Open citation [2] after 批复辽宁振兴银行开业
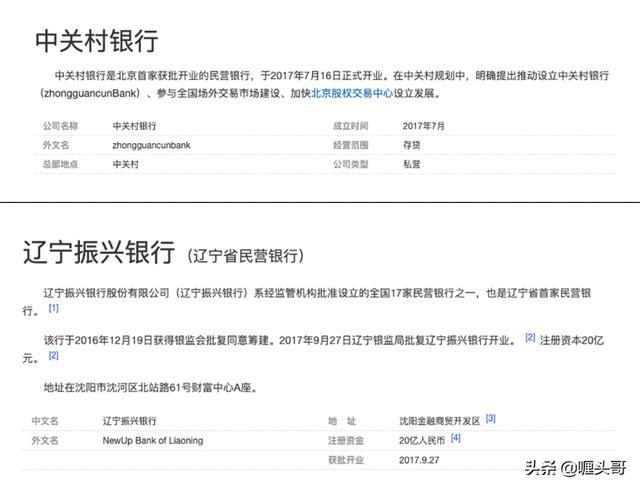The width and height of the screenshot is (640, 490). tap(530, 338)
